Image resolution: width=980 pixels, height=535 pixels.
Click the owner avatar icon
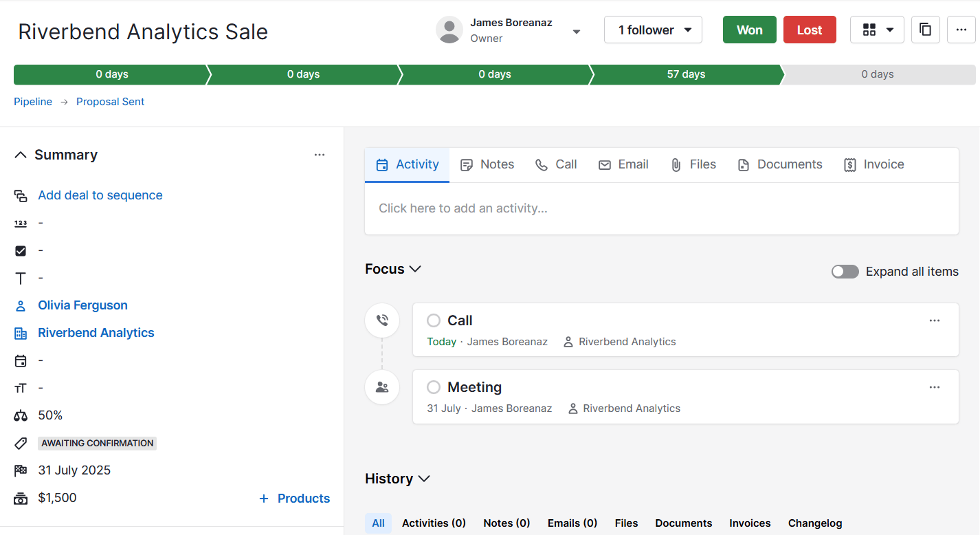click(449, 30)
